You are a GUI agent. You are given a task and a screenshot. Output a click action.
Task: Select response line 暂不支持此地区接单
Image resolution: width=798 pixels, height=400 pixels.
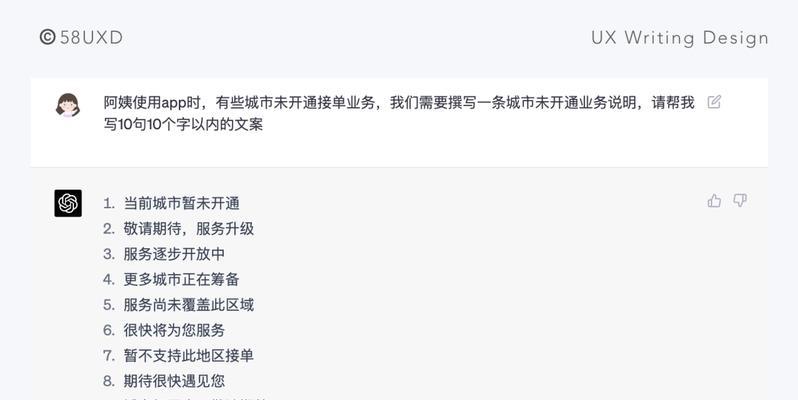point(188,355)
